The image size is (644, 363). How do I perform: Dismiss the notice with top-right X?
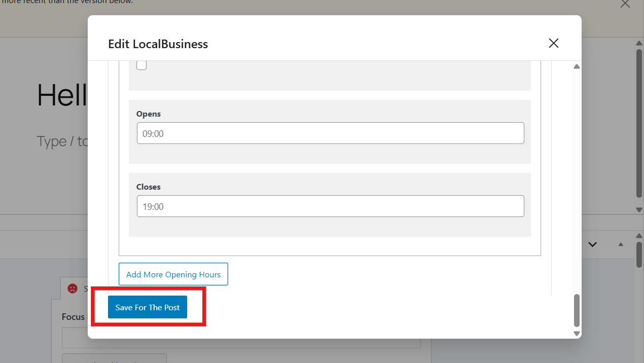(x=625, y=4)
